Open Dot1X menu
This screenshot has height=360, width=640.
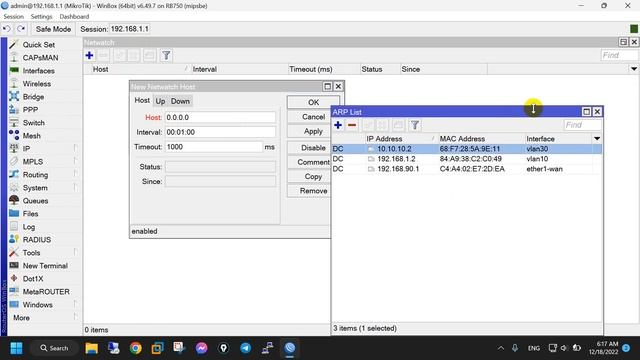pos(33,279)
